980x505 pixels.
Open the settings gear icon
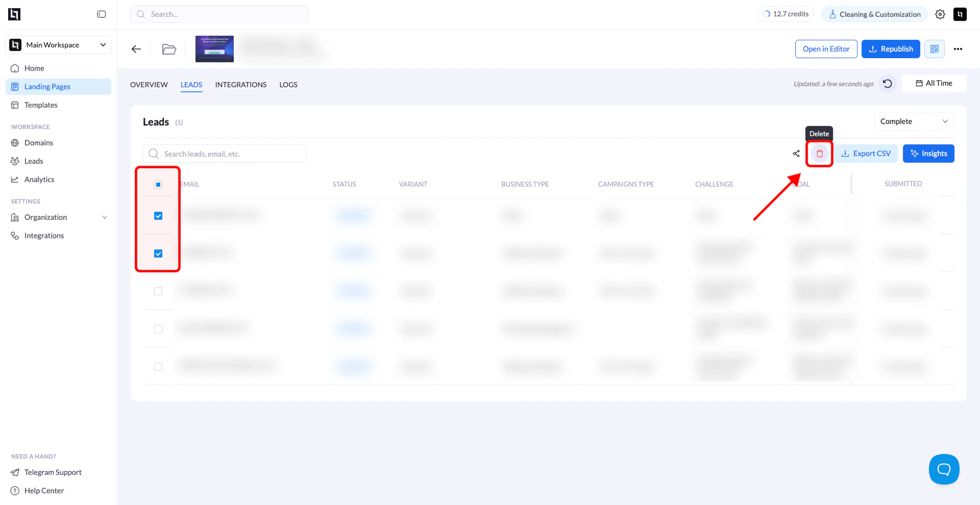(x=940, y=14)
